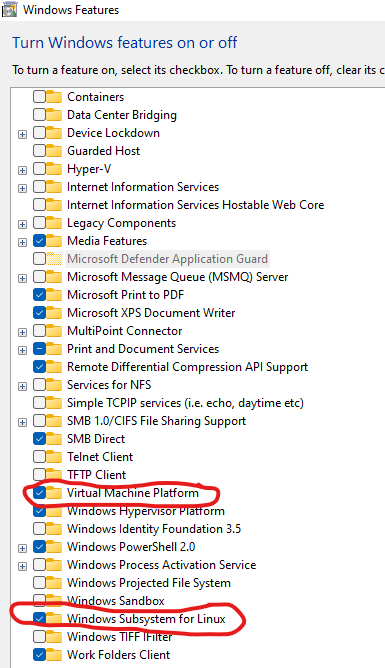Viewport: 385px width, 668px height.
Task: Check the Data Center Bridging box
Action: (x=39, y=115)
